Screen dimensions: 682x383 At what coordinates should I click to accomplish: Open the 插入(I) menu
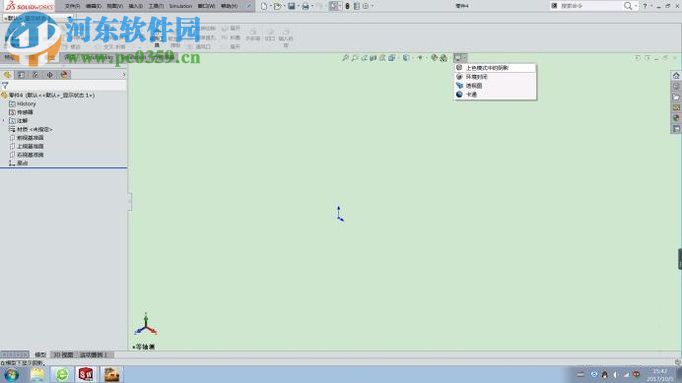(136, 6)
